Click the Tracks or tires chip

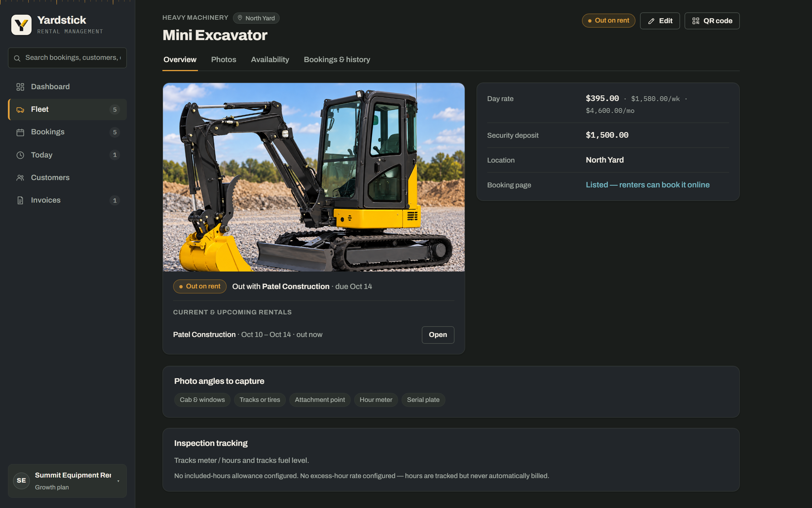260,400
